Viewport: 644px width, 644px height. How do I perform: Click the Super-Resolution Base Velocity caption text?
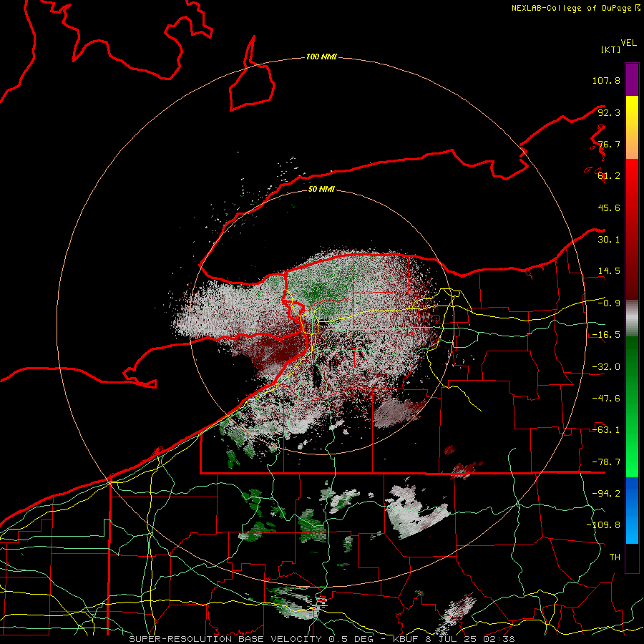click(x=321, y=639)
